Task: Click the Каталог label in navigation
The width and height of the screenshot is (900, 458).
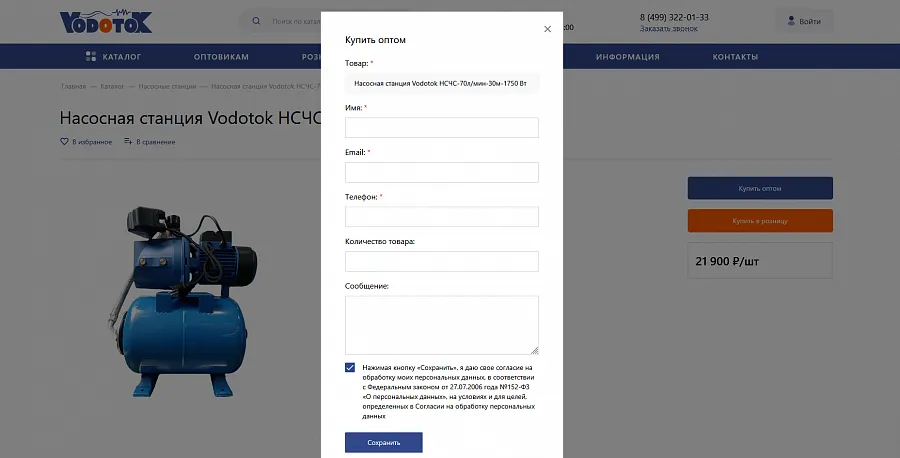Action: point(122,57)
